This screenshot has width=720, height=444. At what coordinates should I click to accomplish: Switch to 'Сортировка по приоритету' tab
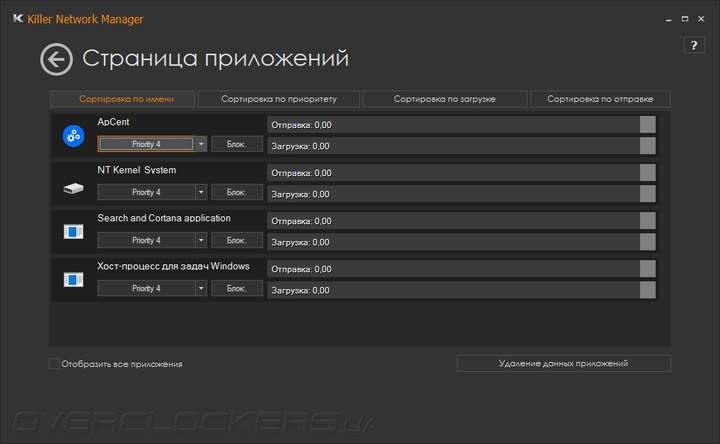[279, 99]
